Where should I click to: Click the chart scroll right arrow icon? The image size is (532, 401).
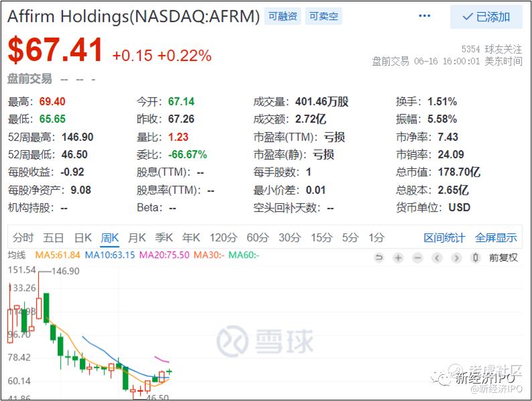pos(456,258)
